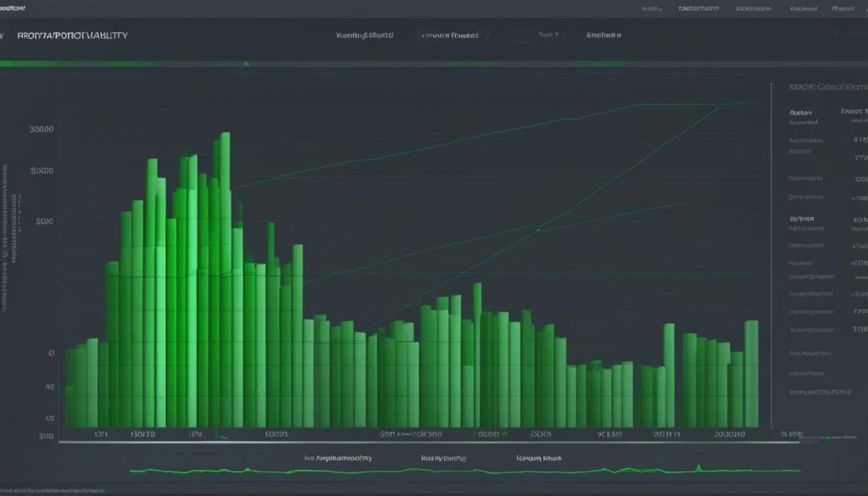Select the data point where the trend lines cross
Image resolution: width=868 pixels, height=496 pixels.
click(x=538, y=228)
